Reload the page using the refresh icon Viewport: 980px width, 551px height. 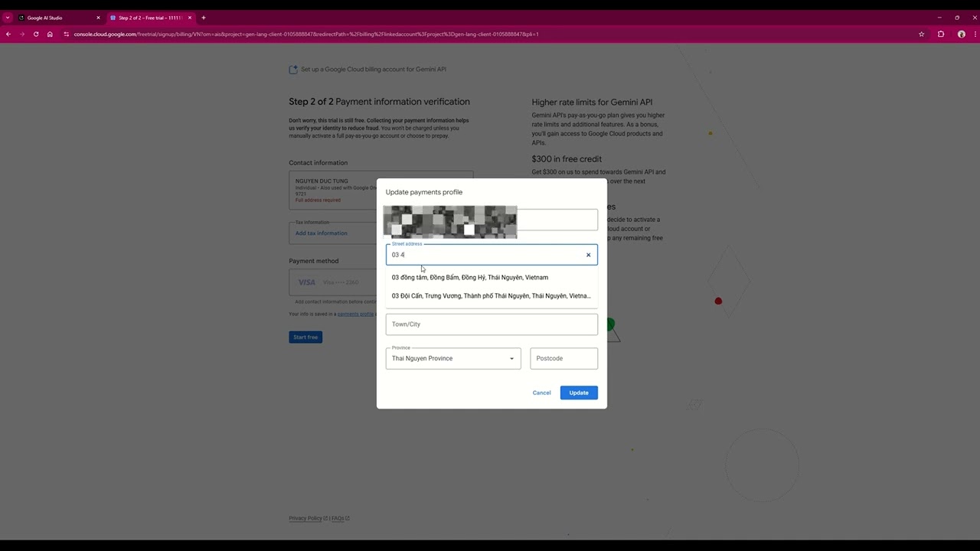point(35,34)
